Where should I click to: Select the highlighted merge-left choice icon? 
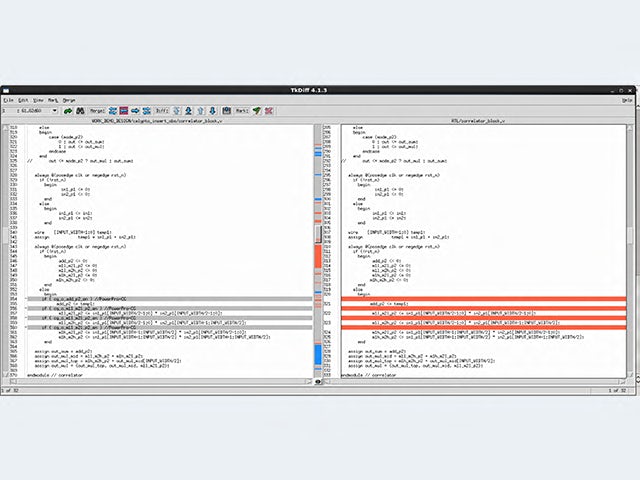point(124,111)
